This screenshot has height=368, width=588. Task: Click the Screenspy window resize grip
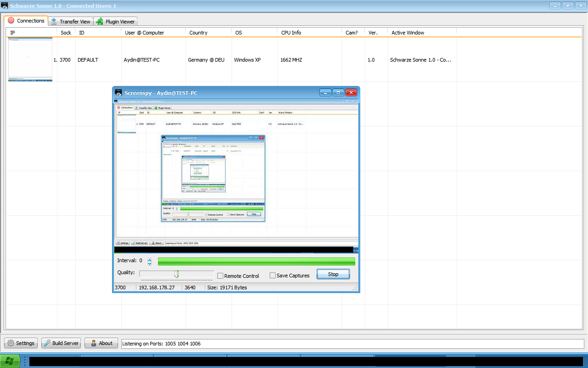[355, 288]
